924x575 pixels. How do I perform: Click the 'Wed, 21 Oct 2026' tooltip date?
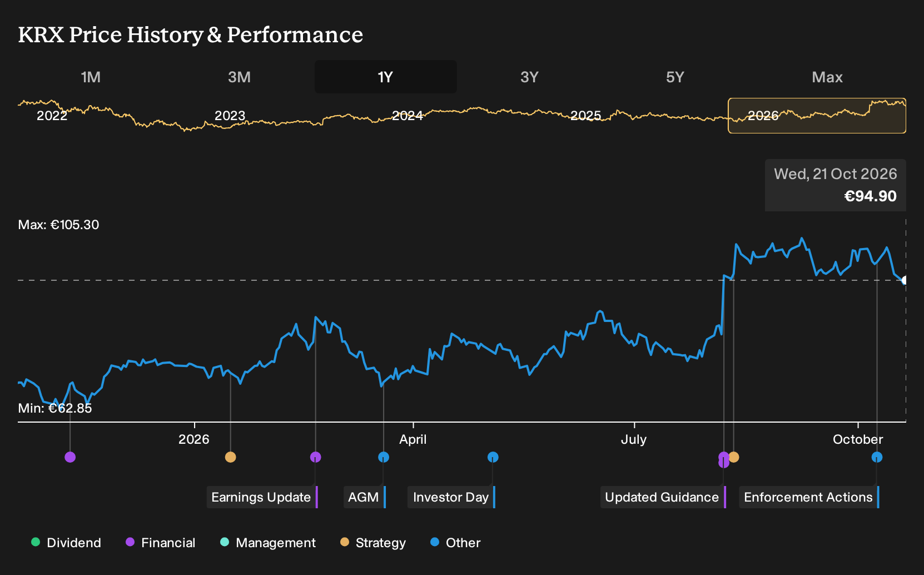[836, 174]
